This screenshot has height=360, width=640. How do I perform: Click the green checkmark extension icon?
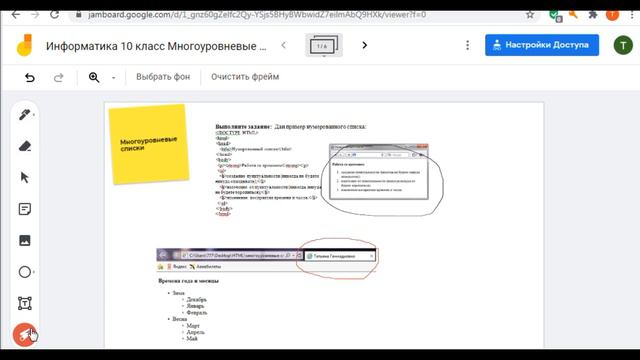point(555,15)
